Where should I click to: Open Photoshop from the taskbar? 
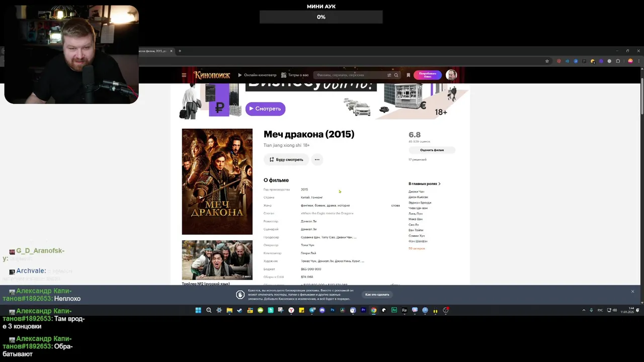coord(333,310)
